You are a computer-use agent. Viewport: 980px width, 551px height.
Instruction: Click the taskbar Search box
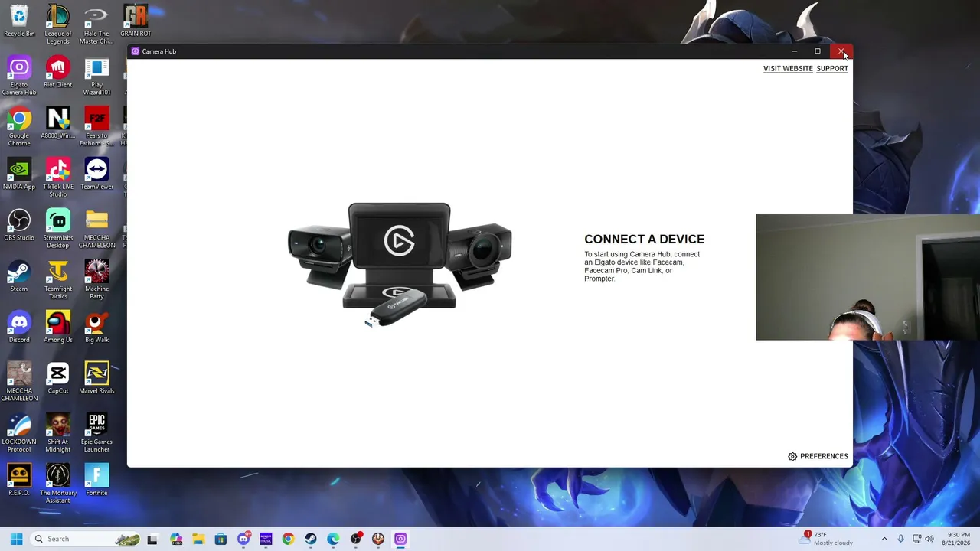pyautogui.click(x=86, y=539)
